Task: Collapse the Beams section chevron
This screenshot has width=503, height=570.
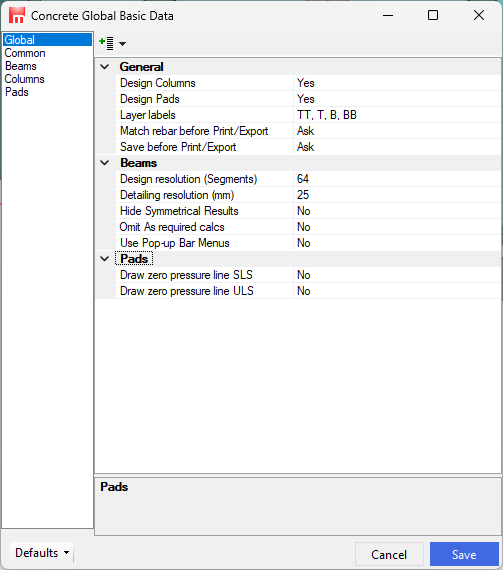Action: pos(105,163)
